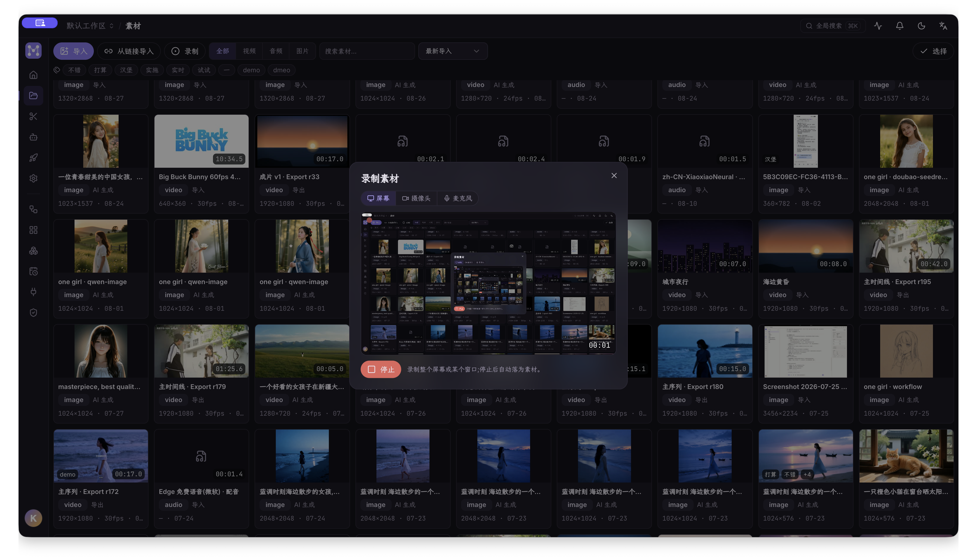The image size is (977, 560).
Task: Focus the 搜索素材 search field
Action: click(367, 51)
